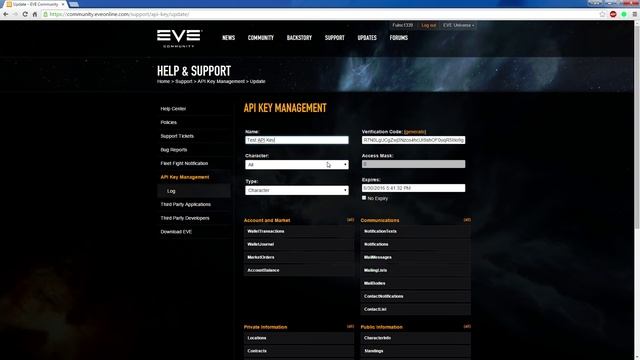Open the Chrome hamburger menu
The image size is (640, 360).
pos(634,14)
